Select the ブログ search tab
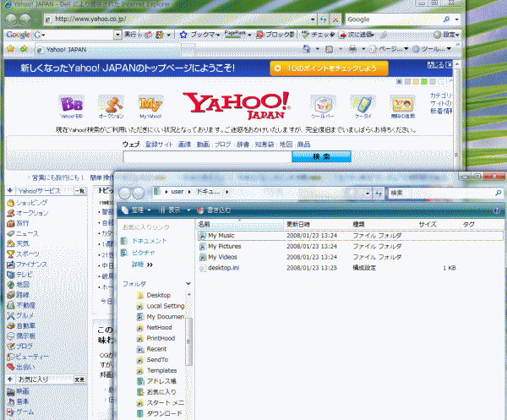This screenshot has height=420, width=507. (223, 145)
